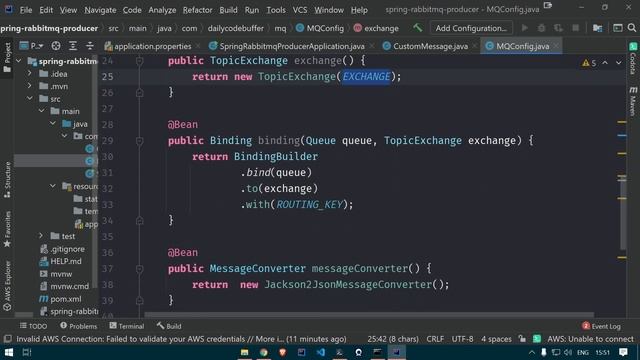Open the Code menu
Viewport: 640px width, 360px height.
[132, 10]
